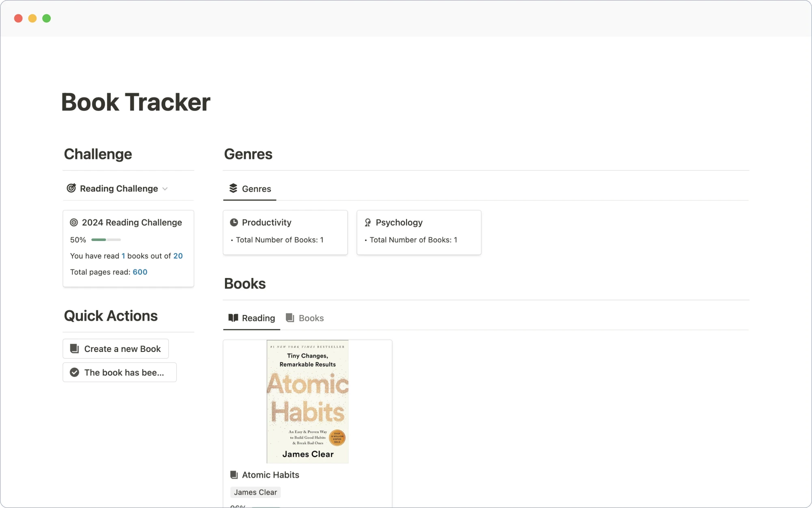Screen dimensions: 812x508
Task: Click the Productivity genre stack icon
Action: pos(234,222)
